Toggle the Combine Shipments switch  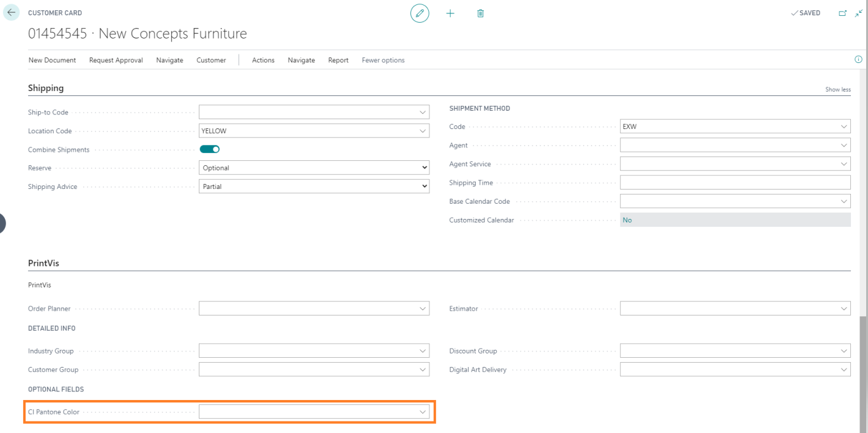pos(210,149)
